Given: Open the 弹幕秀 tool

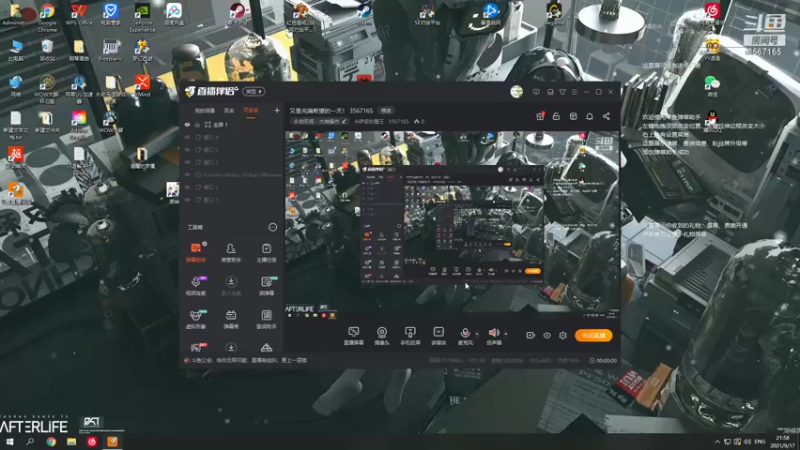Looking at the screenshot, I should pos(231,319).
